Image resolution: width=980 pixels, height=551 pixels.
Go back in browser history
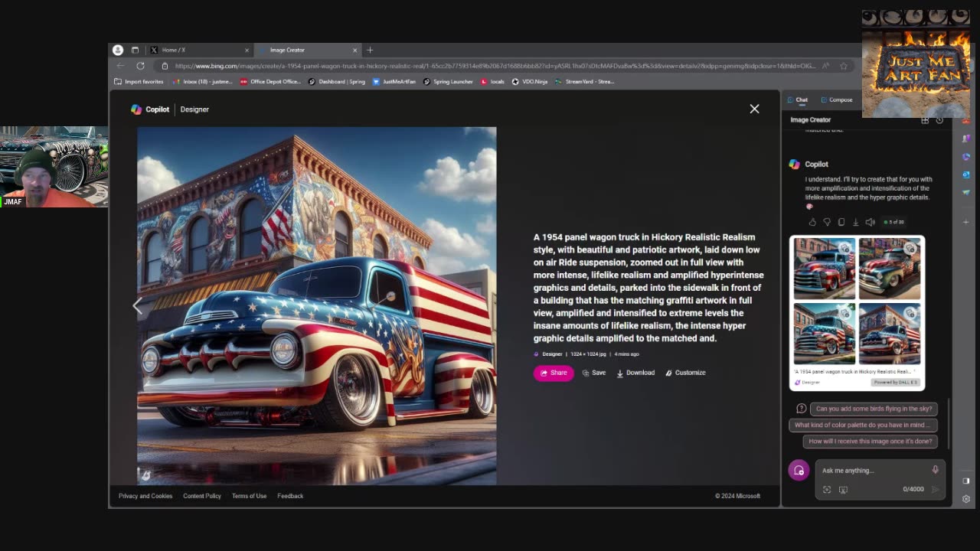point(120,66)
